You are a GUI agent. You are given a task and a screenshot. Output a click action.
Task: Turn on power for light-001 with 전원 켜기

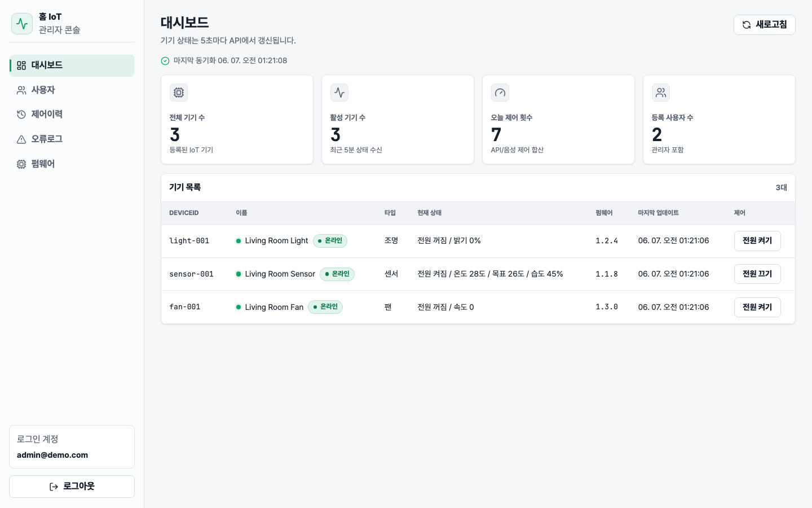tap(757, 241)
